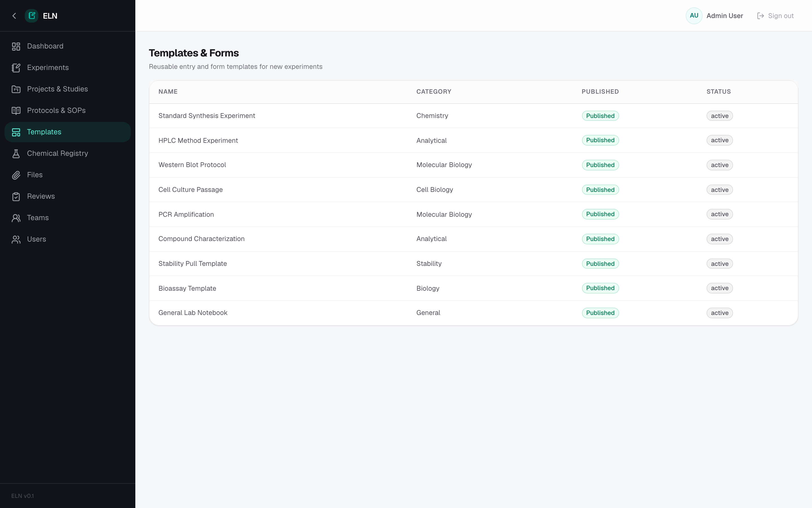Click the Sign out arrow icon
The width and height of the screenshot is (812, 508).
pos(761,16)
